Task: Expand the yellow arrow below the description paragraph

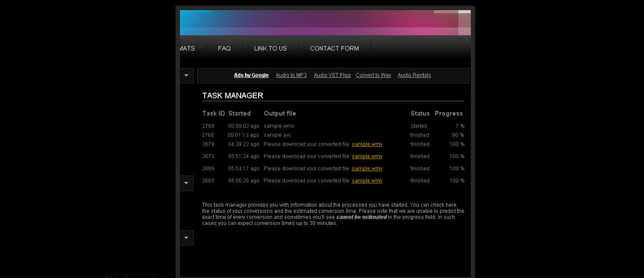Action: coord(186,237)
